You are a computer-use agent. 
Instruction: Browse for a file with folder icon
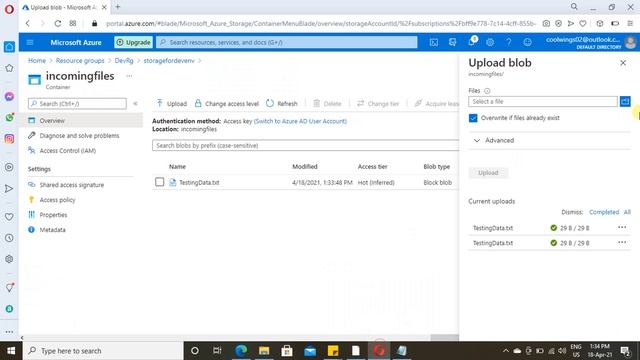tap(625, 101)
